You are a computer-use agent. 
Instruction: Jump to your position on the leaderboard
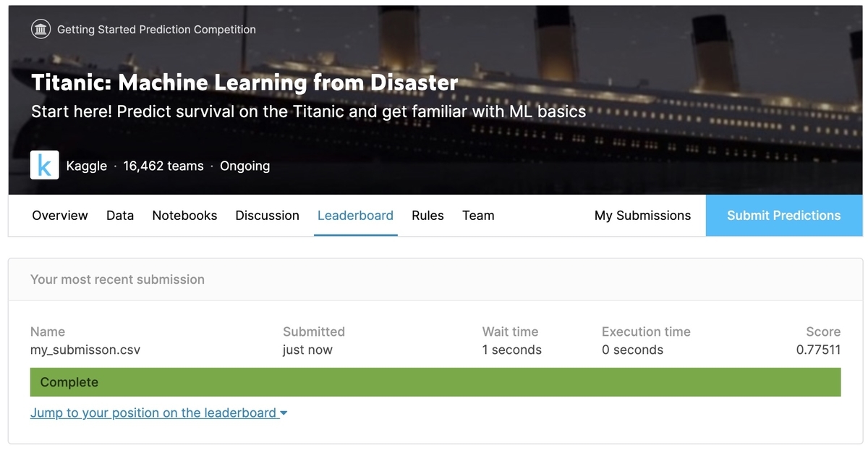(x=153, y=413)
